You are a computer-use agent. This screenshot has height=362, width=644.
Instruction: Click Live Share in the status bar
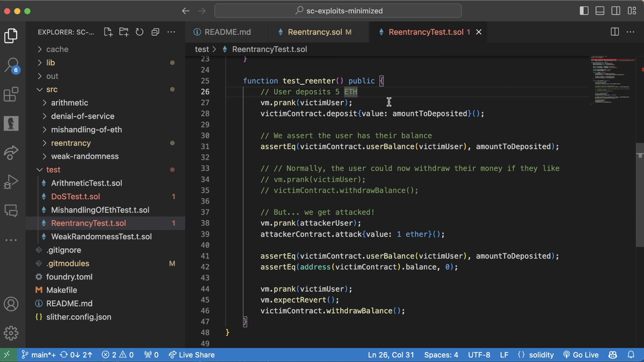pos(192,355)
